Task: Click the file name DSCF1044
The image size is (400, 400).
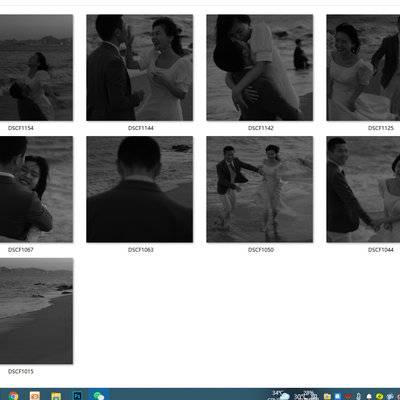Action: click(381, 250)
